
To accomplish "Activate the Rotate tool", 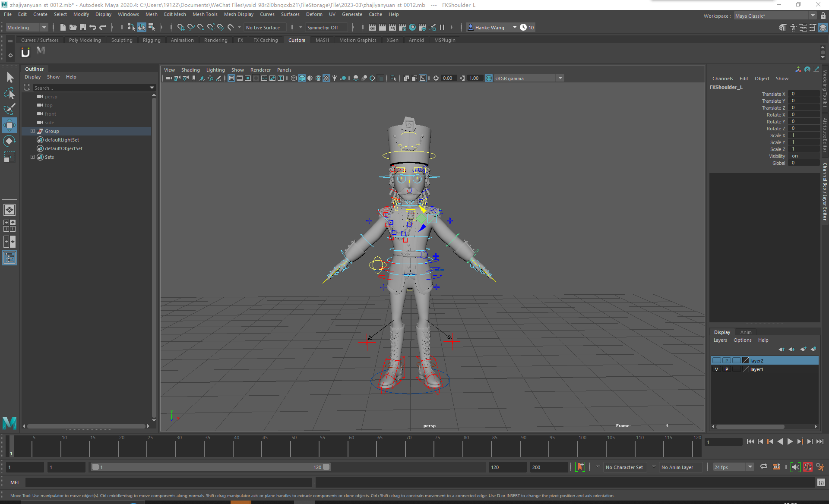I will click(x=9, y=141).
